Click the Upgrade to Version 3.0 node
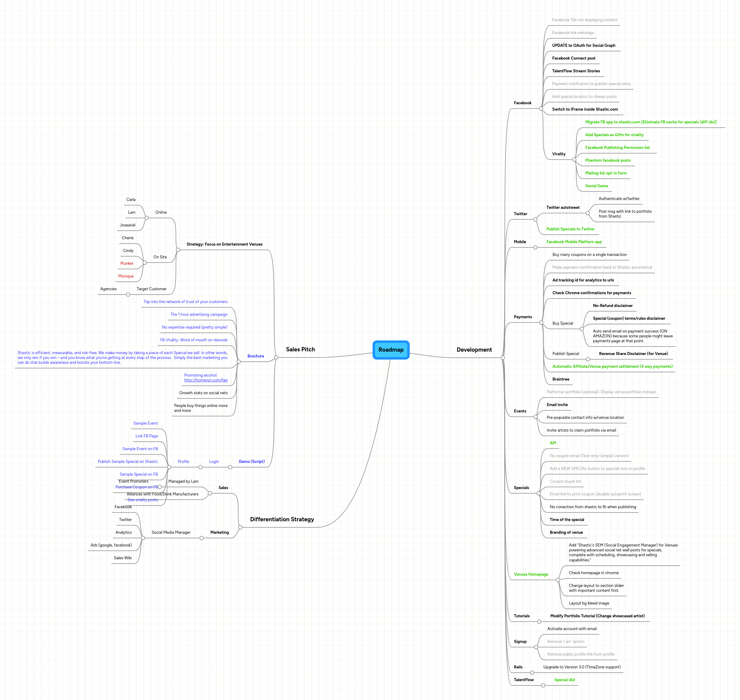 pos(582,667)
